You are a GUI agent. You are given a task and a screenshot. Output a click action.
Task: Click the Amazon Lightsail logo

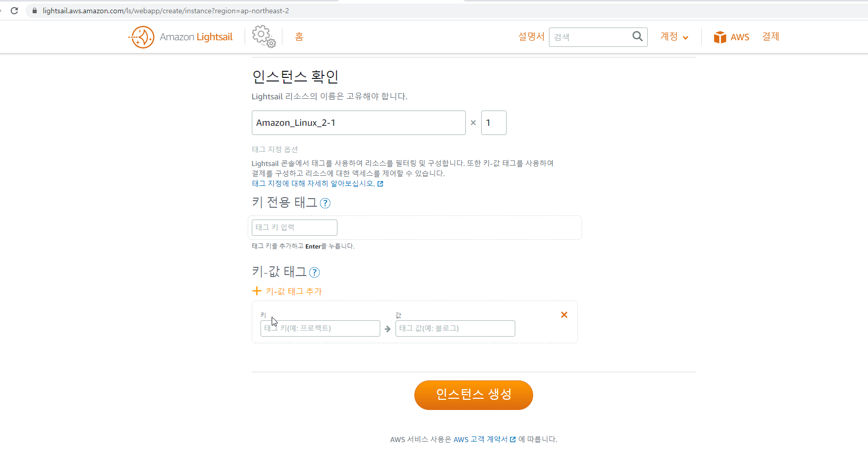(x=180, y=37)
